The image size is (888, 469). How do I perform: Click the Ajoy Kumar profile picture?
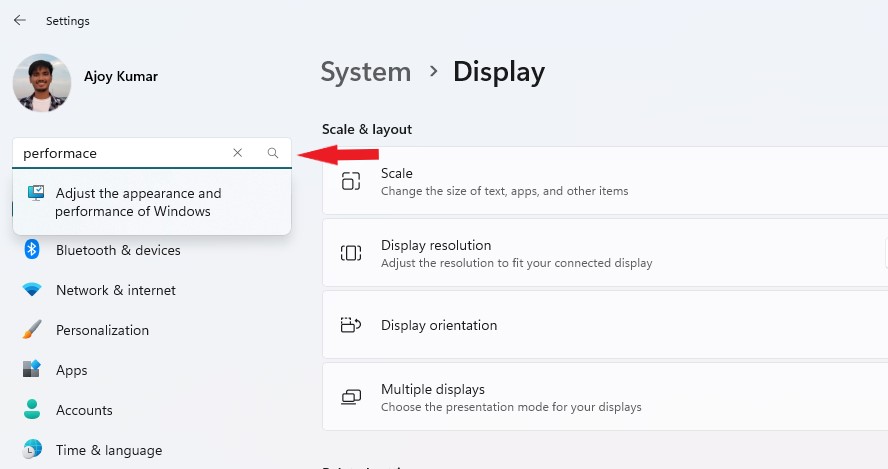click(x=42, y=82)
